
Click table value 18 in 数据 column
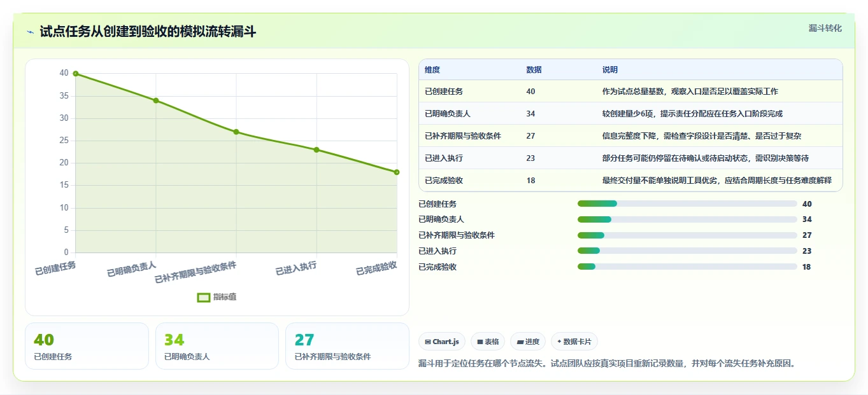tap(531, 181)
